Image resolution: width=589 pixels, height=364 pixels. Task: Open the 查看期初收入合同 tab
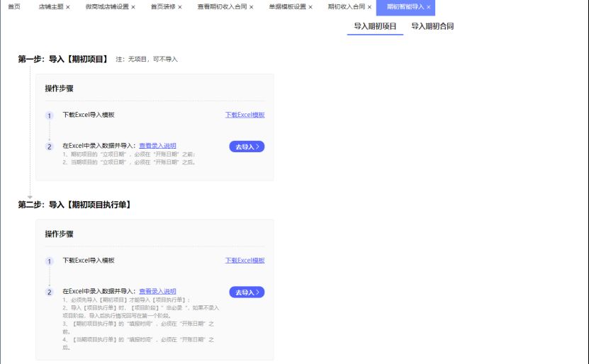point(223,7)
